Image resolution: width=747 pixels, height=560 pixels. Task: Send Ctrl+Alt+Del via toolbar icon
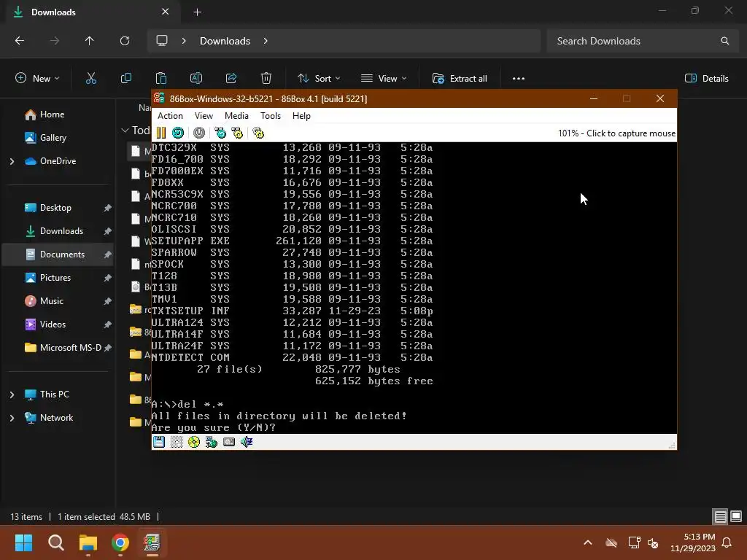click(x=220, y=133)
